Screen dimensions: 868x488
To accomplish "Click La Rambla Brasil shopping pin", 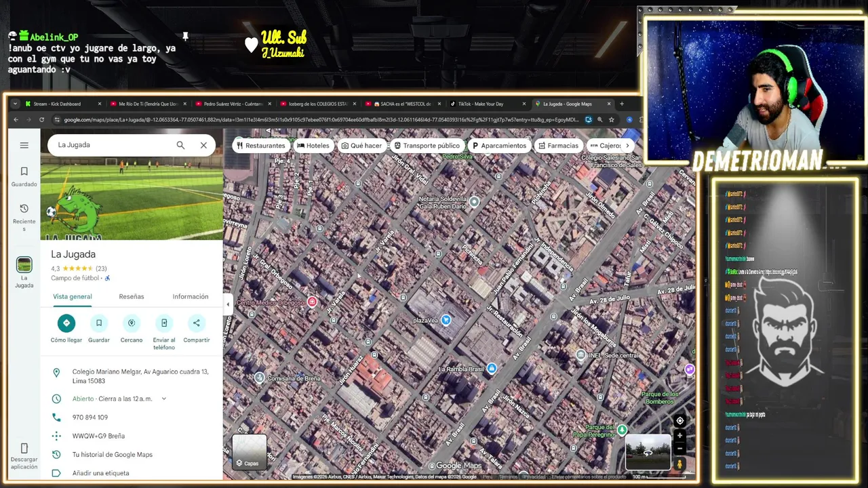I will [492, 369].
